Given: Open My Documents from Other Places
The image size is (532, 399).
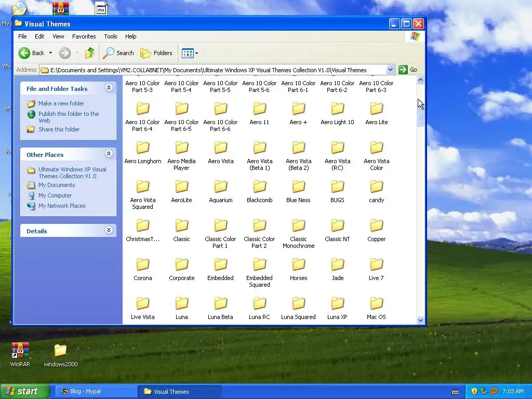Looking at the screenshot, I should (57, 185).
